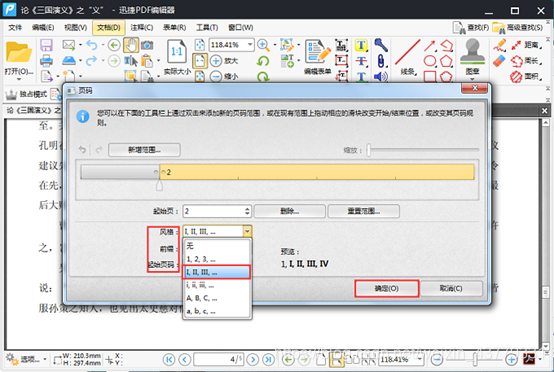Select the yellow highlight text T tool
The width and height of the screenshot is (554, 372).
[361, 45]
